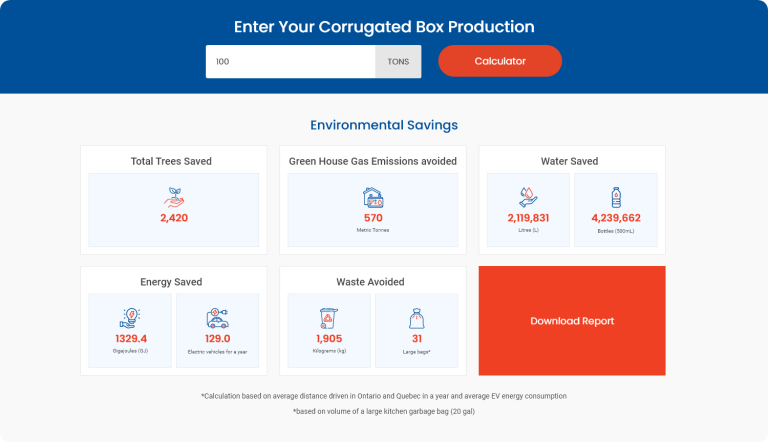Click the Download Report button
The height and width of the screenshot is (442, 768).
pyautogui.click(x=572, y=321)
